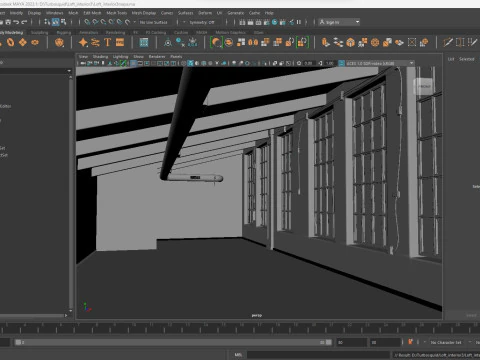The height and width of the screenshot is (360, 480).
Task: Toggle select by component type mode
Action: [63, 22]
